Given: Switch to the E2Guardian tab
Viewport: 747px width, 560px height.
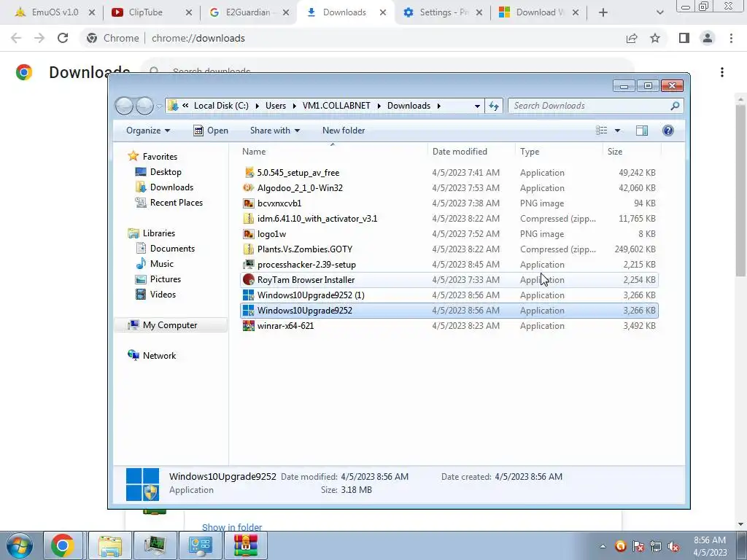Looking at the screenshot, I should coord(249,12).
